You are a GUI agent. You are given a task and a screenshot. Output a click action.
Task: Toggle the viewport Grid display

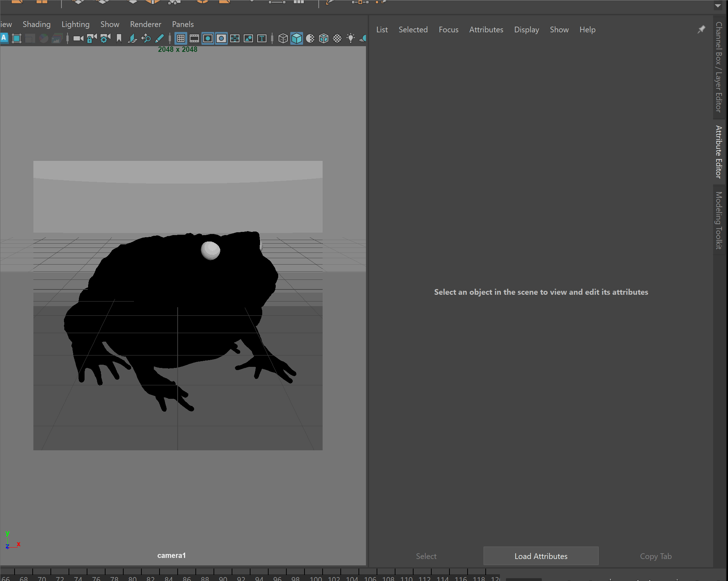[x=181, y=38]
